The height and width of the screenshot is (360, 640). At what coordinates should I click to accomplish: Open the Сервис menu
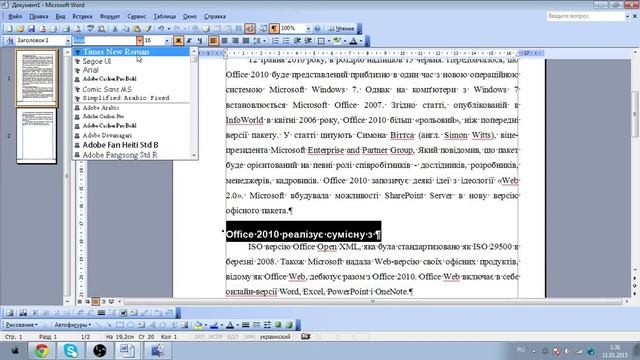tap(136, 16)
